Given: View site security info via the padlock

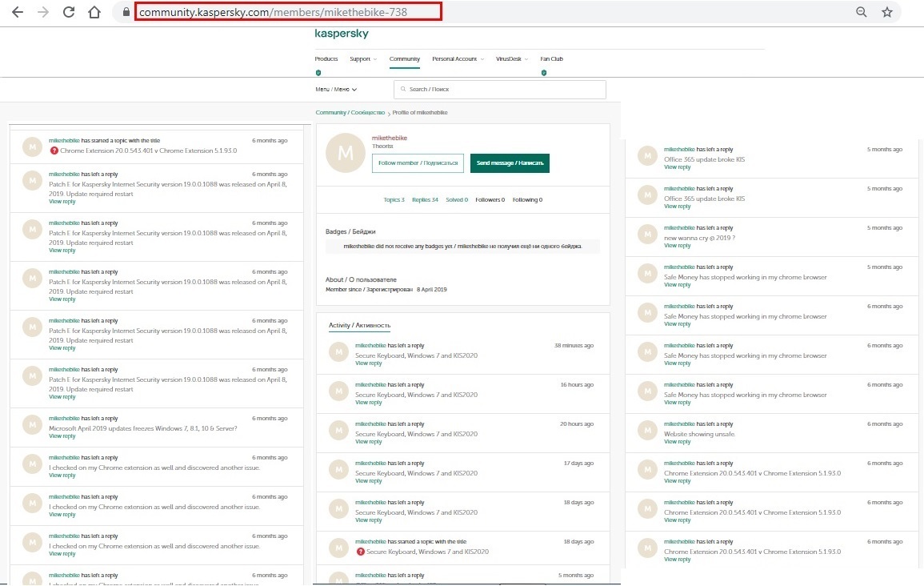Looking at the screenshot, I should (126, 12).
